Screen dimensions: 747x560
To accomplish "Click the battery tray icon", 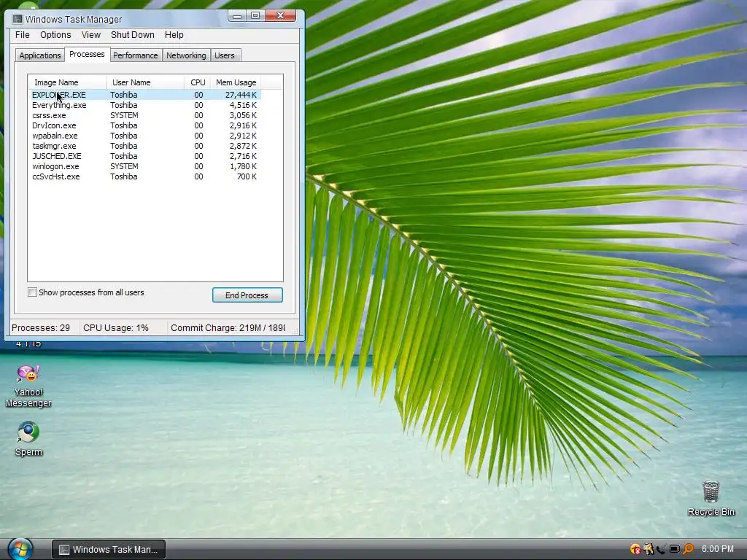I will pyautogui.click(x=675, y=549).
